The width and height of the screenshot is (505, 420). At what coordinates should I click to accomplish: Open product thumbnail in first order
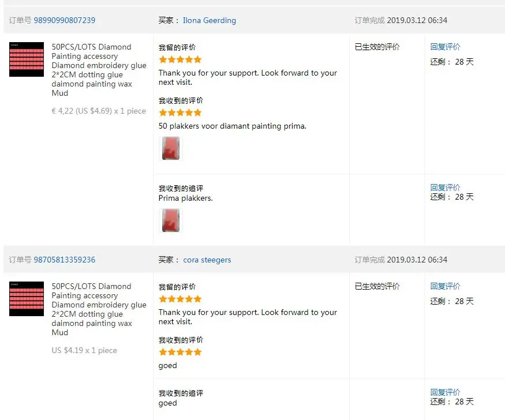[x=27, y=59]
